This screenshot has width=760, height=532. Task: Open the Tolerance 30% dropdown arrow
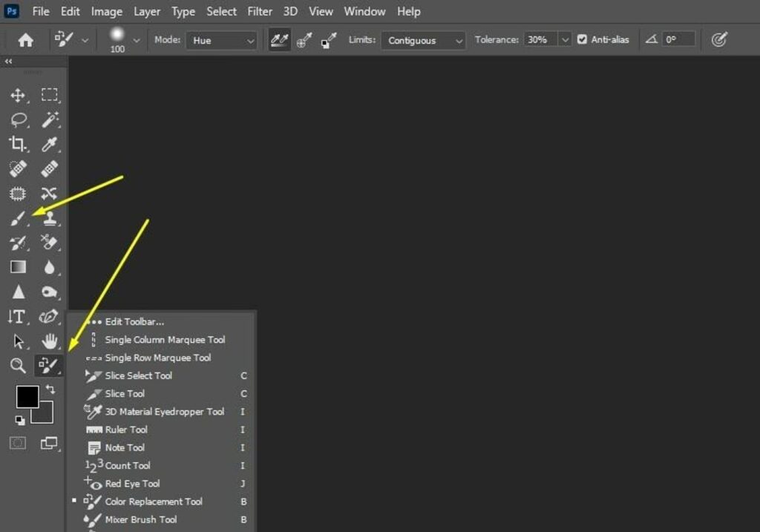(x=565, y=40)
